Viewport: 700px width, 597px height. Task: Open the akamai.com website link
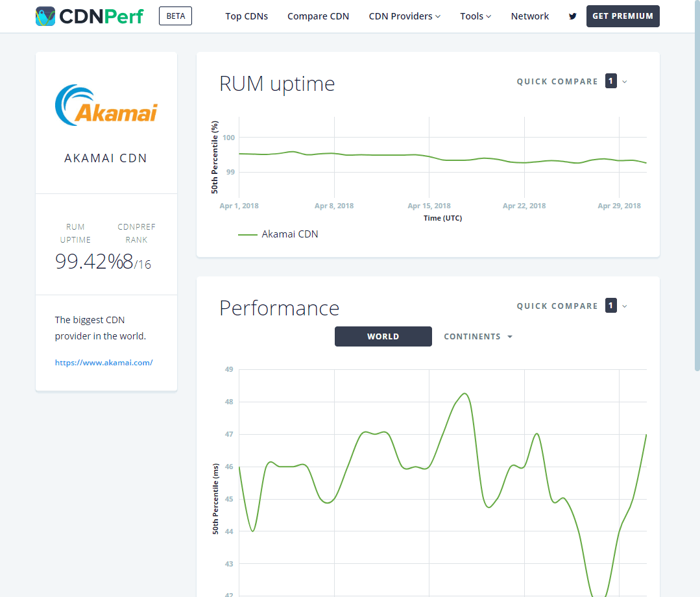[104, 363]
